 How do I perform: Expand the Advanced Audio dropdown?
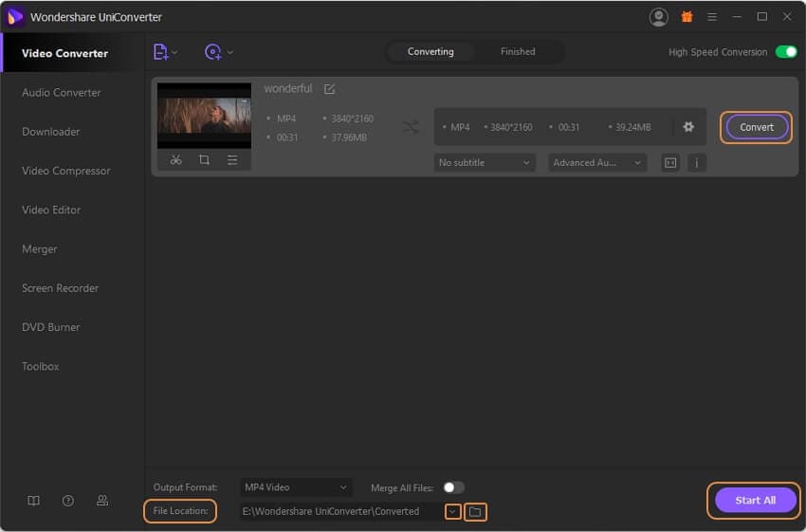coord(597,162)
